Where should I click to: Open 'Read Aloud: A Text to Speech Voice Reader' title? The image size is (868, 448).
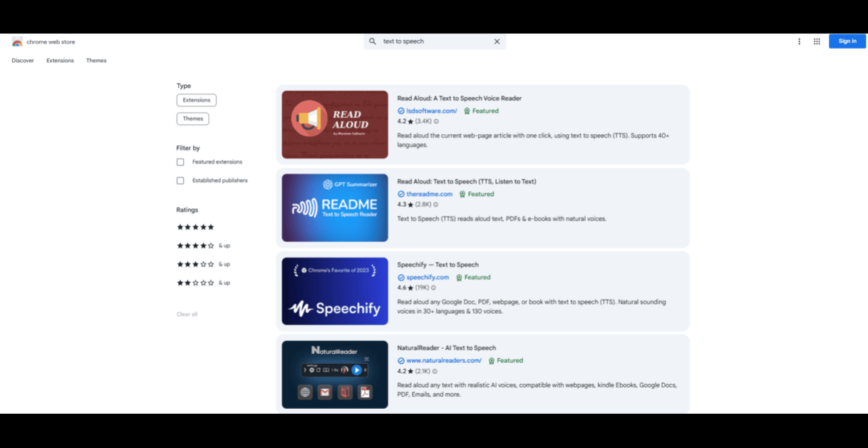pyautogui.click(x=460, y=98)
